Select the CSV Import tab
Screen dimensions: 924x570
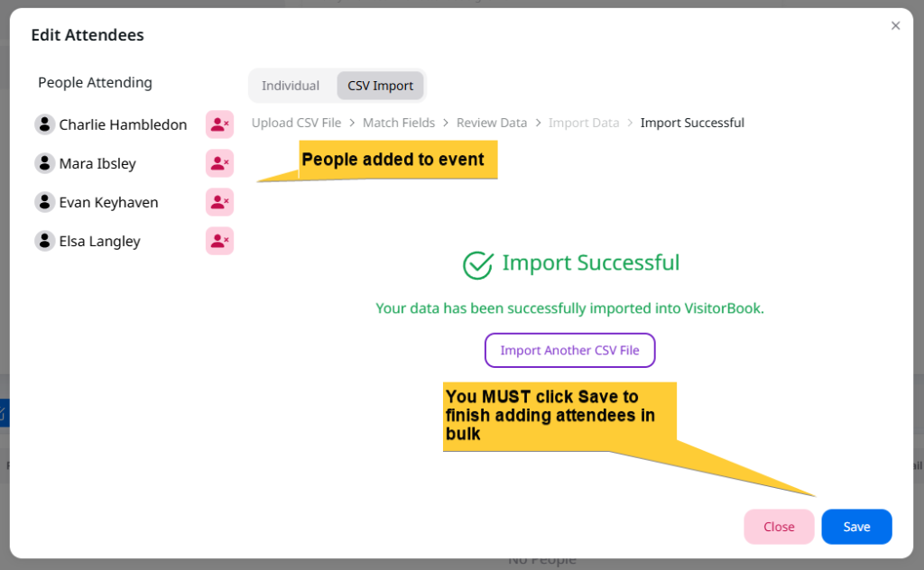tap(380, 86)
